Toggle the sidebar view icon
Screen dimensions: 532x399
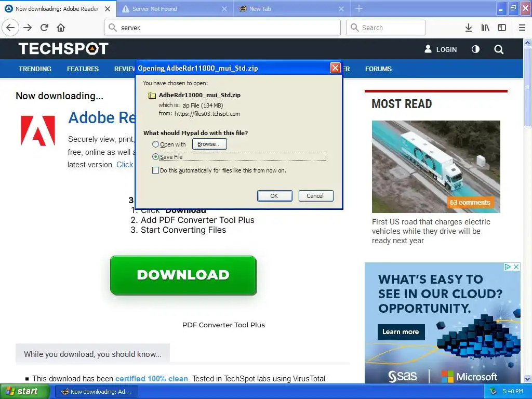click(502, 28)
